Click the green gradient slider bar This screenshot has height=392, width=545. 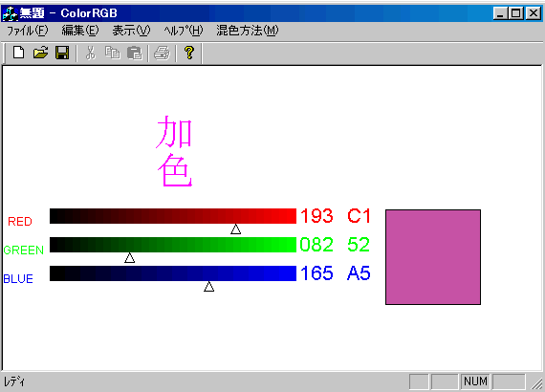173,245
